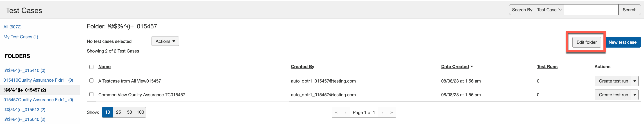Expand the Actions dropdown

pos(165,41)
